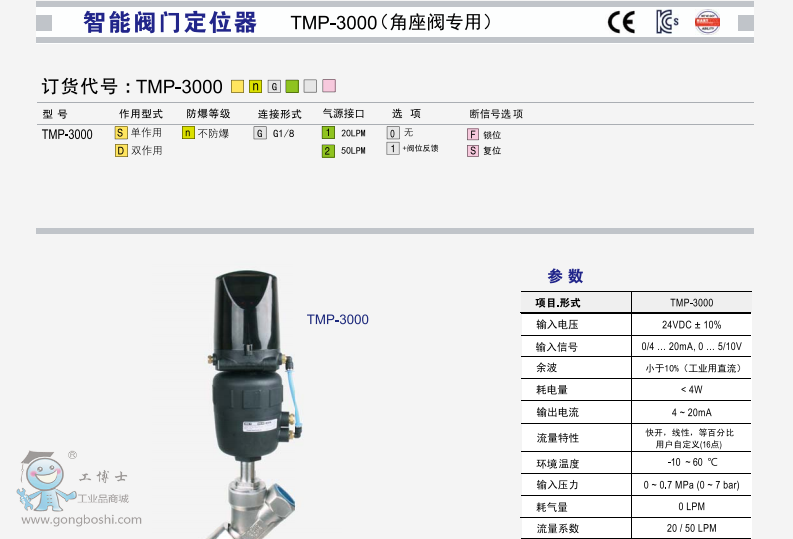Click the 24VDC ± 10% value
Screen dimensions: 793x539
pyautogui.click(x=691, y=325)
